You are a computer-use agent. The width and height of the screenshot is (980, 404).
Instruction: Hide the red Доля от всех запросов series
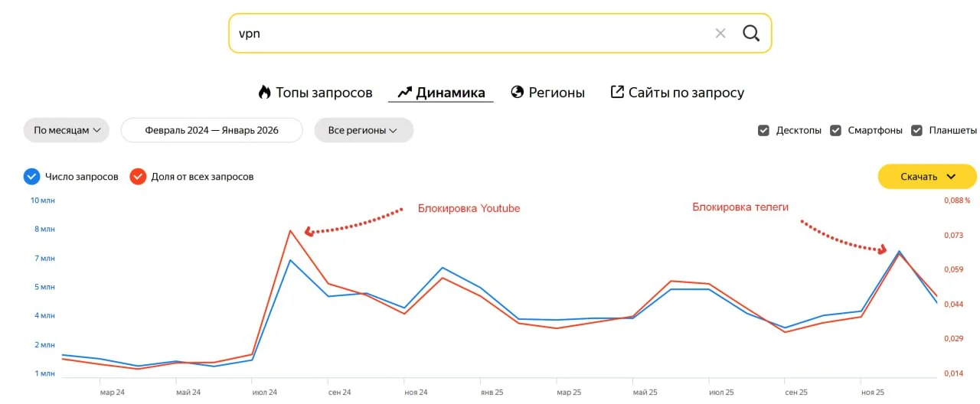[138, 177]
